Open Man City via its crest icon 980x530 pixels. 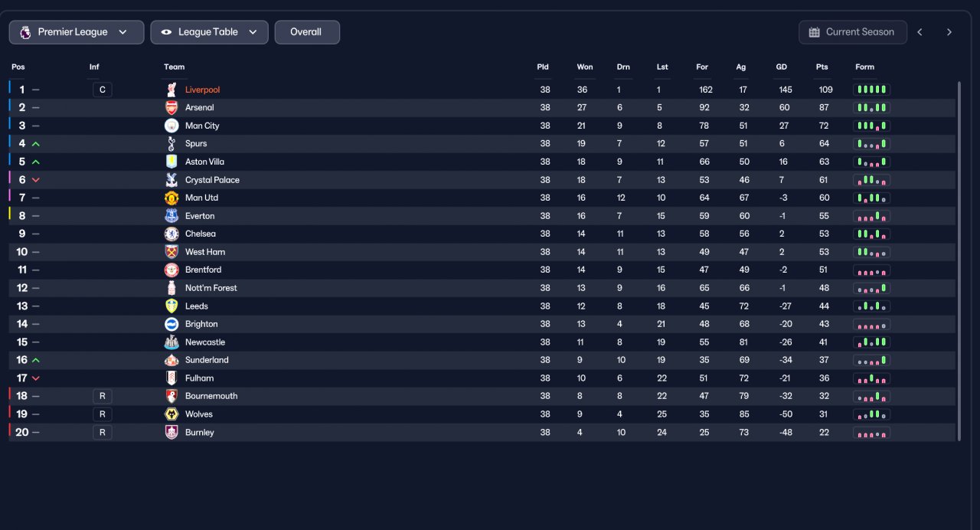[171, 126]
